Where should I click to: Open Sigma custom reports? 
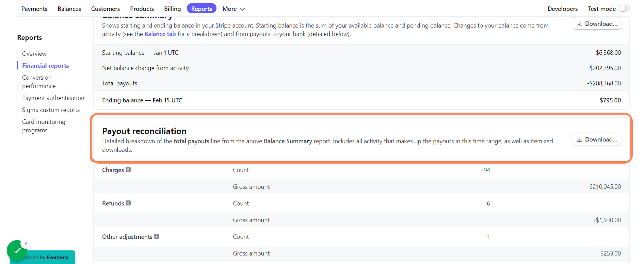point(51,110)
